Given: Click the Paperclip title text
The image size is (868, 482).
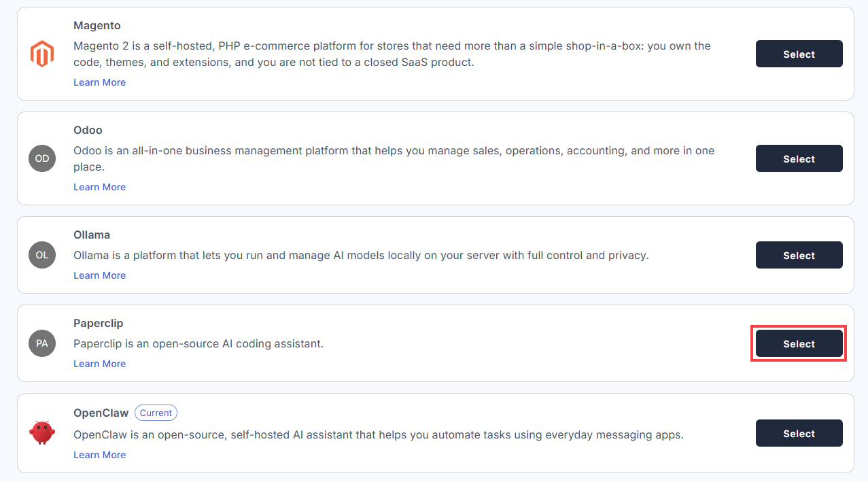Looking at the screenshot, I should coord(99,323).
